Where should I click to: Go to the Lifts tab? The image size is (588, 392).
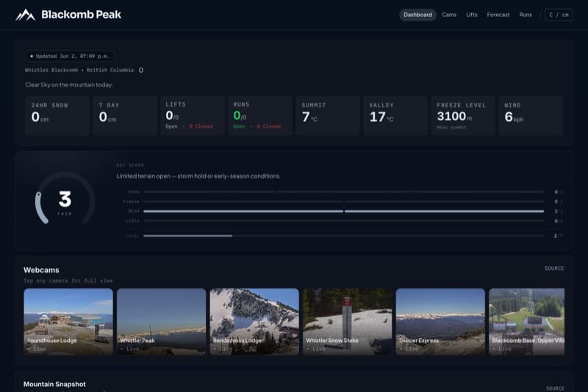(x=471, y=15)
